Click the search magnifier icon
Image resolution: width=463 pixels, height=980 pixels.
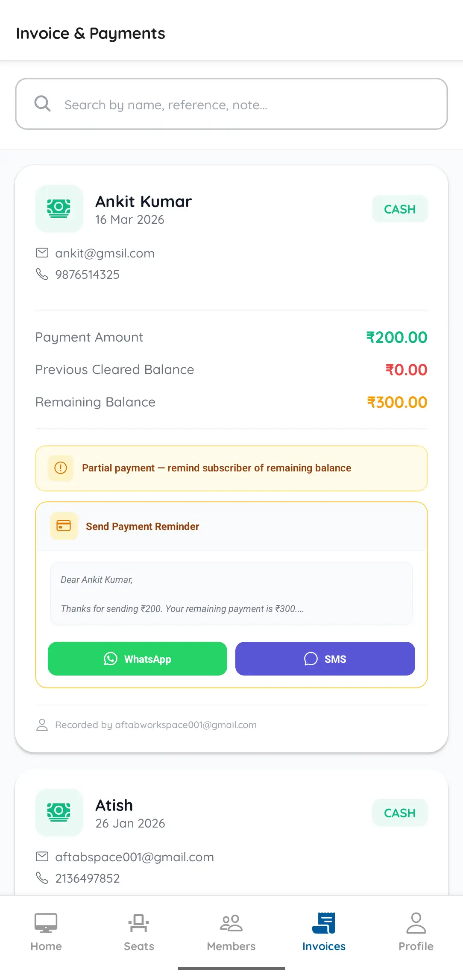click(42, 104)
